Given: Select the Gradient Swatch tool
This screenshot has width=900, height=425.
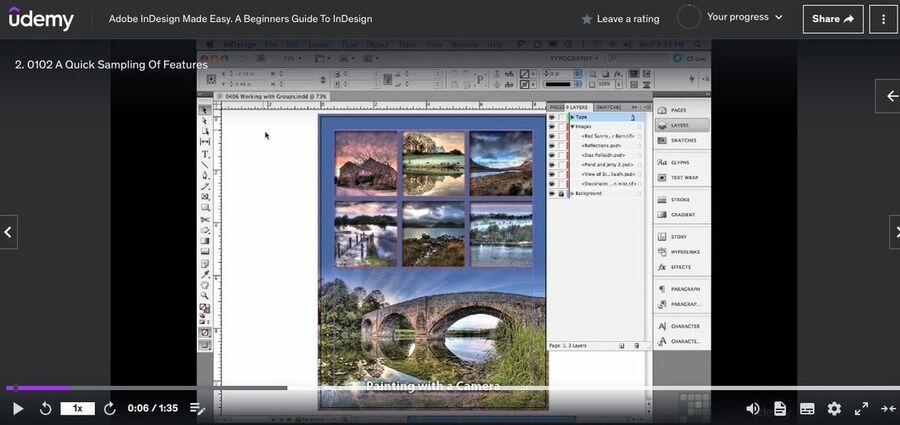Looking at the screenshot, I should (x=205, y=241).
